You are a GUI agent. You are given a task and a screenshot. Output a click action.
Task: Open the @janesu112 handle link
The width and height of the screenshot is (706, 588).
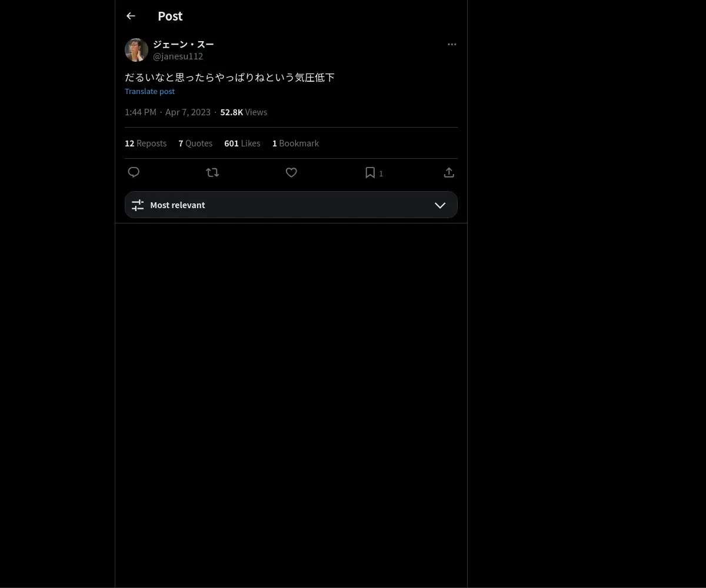coord(178,56)
